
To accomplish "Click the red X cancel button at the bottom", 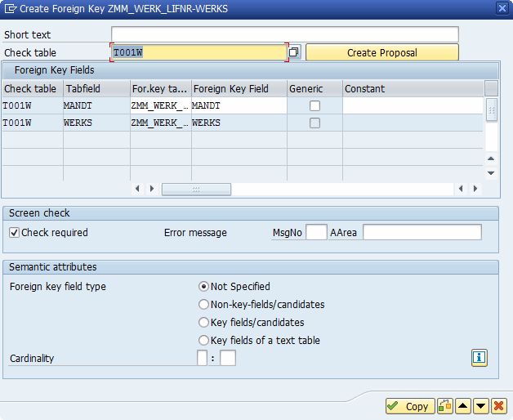I will [x=498, y=406].
